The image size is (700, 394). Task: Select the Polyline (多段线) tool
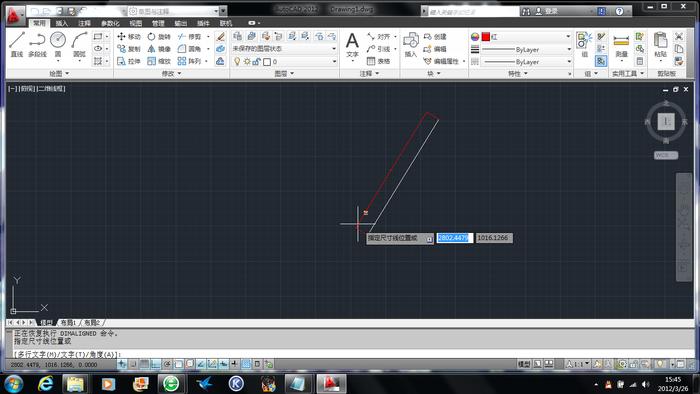(37, 45)
